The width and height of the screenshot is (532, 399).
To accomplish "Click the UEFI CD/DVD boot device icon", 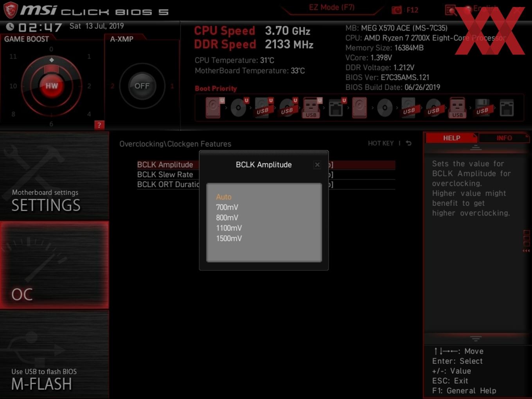I will pyautogui.click(x=239, y=108).
